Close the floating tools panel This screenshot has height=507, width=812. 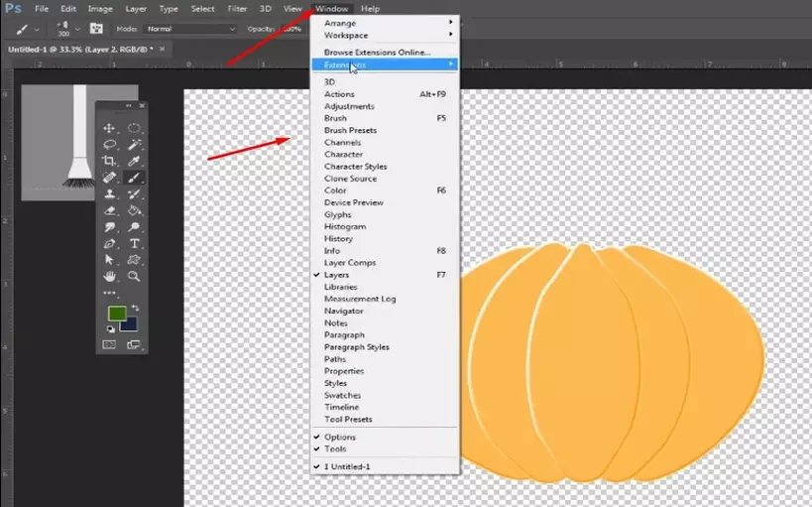click(x=142, y=106)
